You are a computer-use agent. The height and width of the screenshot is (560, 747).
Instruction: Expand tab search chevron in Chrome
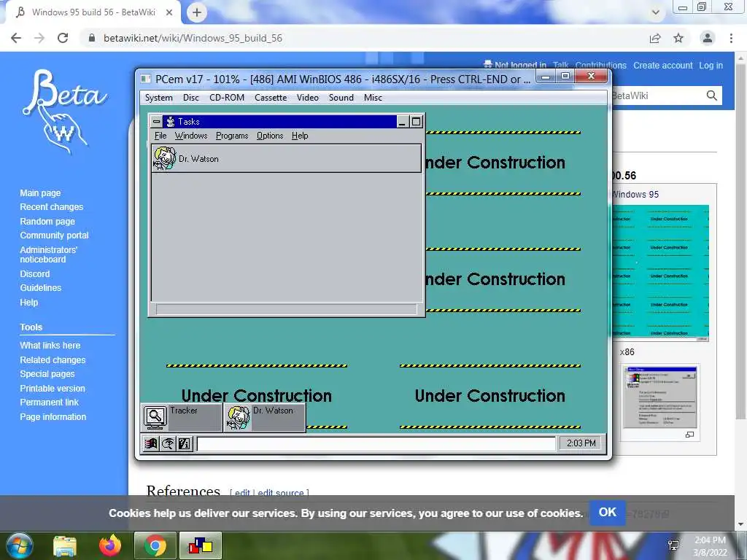pos(656,12)
